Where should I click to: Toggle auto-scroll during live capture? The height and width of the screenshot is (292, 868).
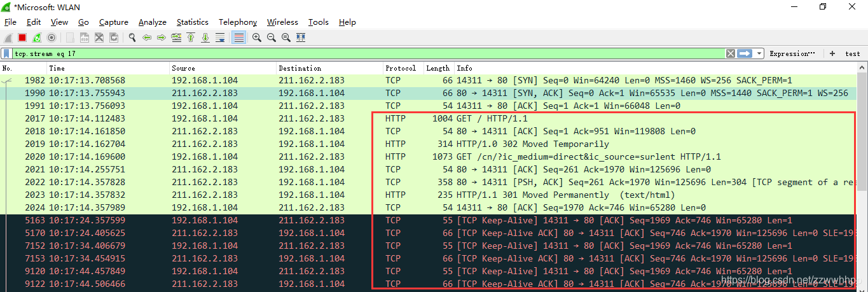tap(220, 38)
